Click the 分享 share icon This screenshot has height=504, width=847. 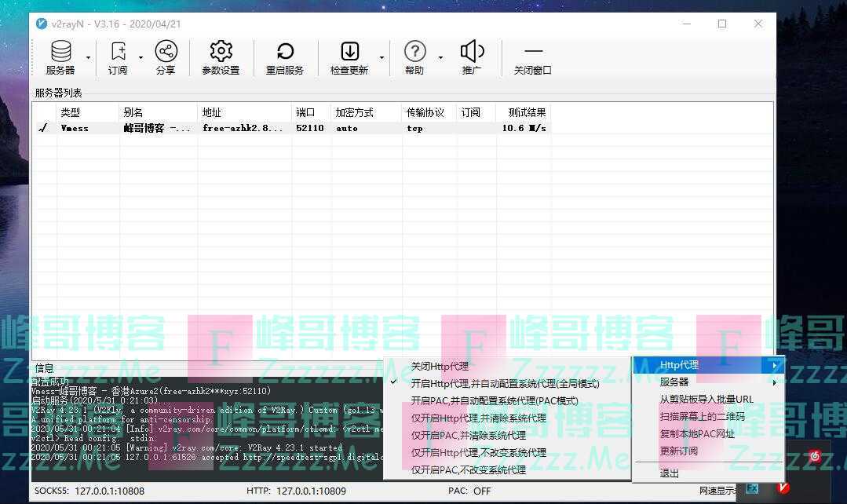click(x=166, y=53)
